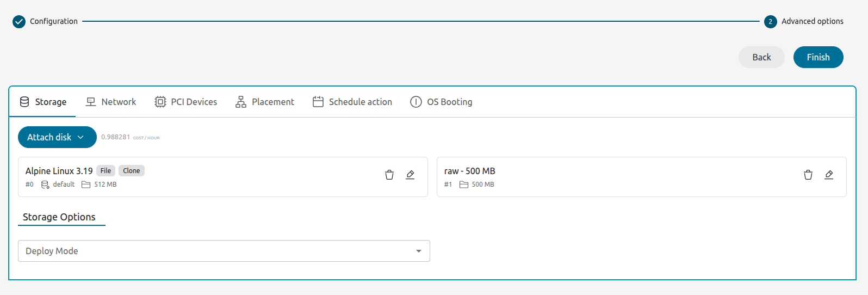
Task: Click the folder icon beside 500 MB
Action: pos(464,185)
